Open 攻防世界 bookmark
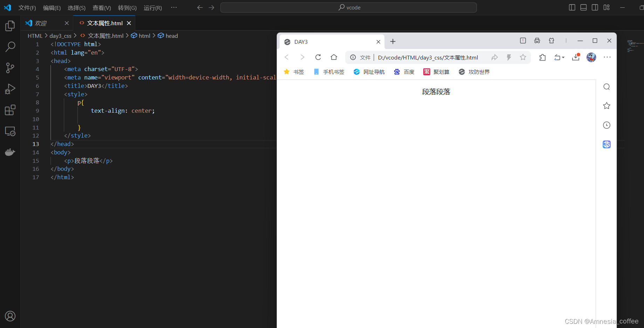644x328 pixels. tap(474, 72)
